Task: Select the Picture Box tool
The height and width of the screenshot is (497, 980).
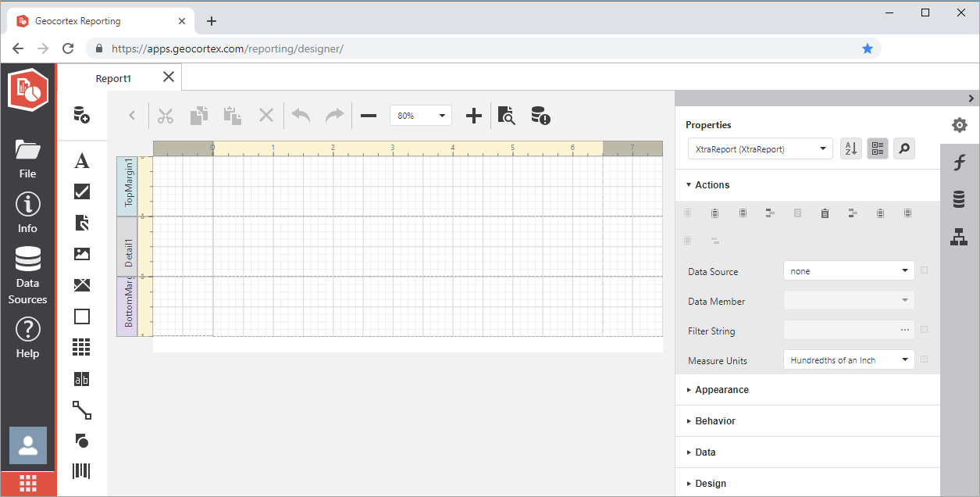Action: click(x=81, y=254)
